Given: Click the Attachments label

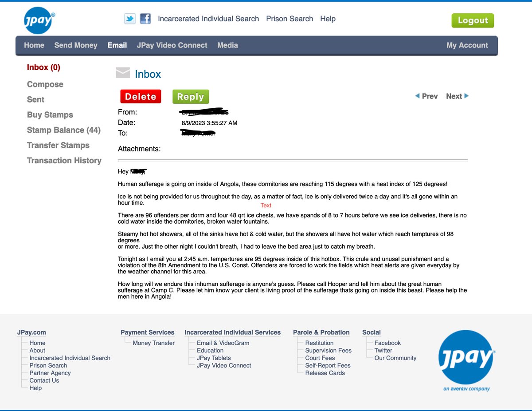Looking at the screenshot, I should [x=139, y=149].
